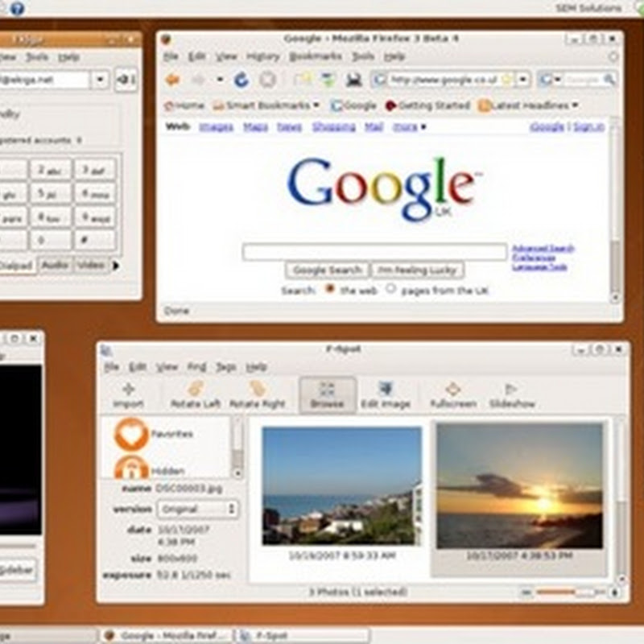This screenshot has height=644, width=644.
Task: Reload the page in Firefox
Action: click(x=241, y=80)
